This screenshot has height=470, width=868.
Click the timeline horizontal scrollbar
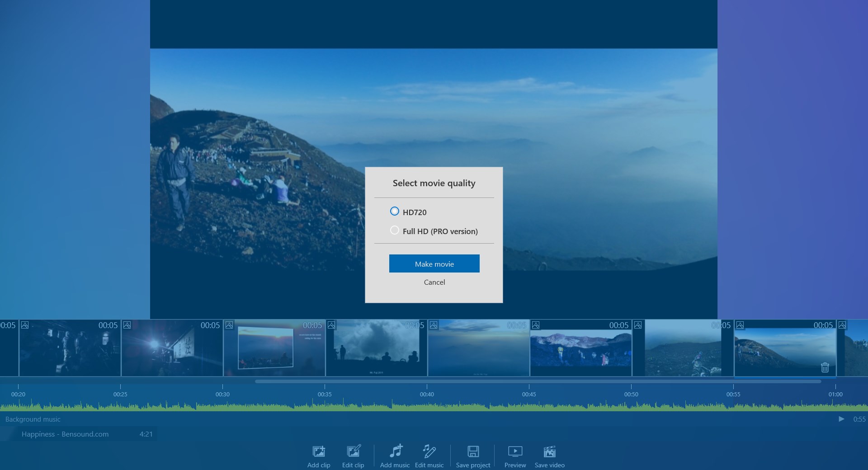point(538,381)
